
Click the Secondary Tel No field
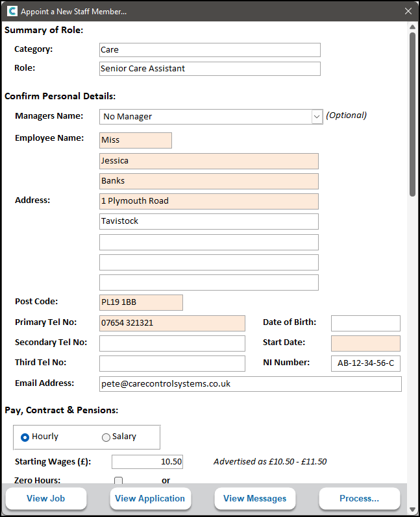click(x=172, y=343)
